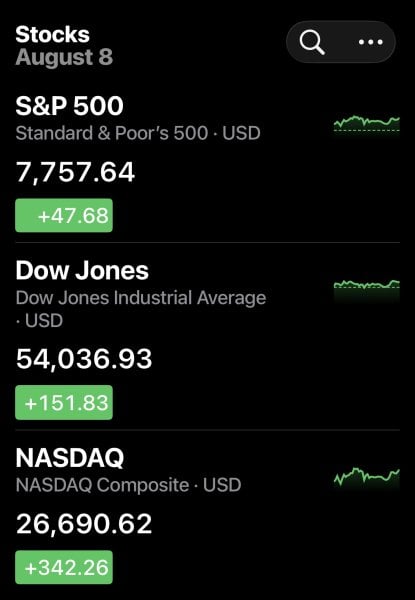Tap the August 8 date label

pyautogui.click(x=64, y=57)
